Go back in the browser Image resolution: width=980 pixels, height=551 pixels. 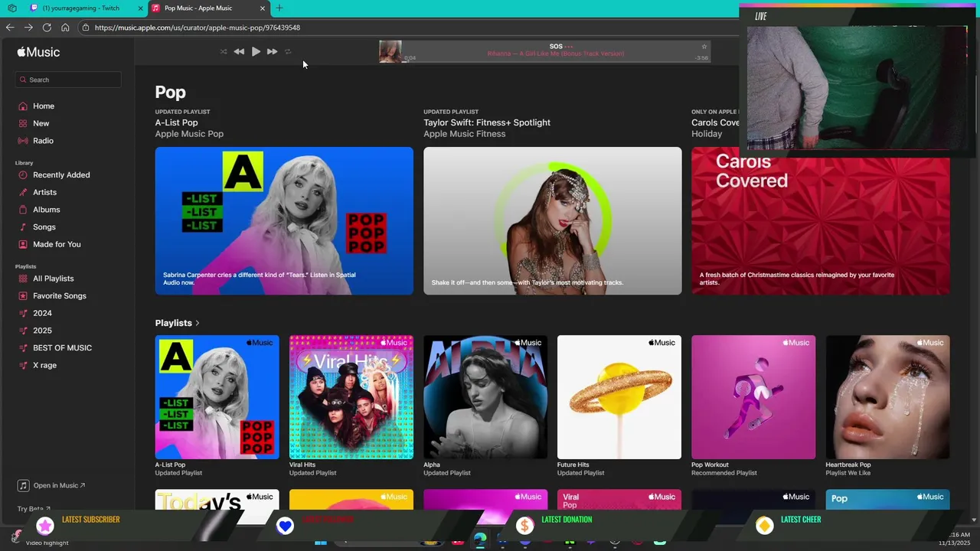(10, 28)
